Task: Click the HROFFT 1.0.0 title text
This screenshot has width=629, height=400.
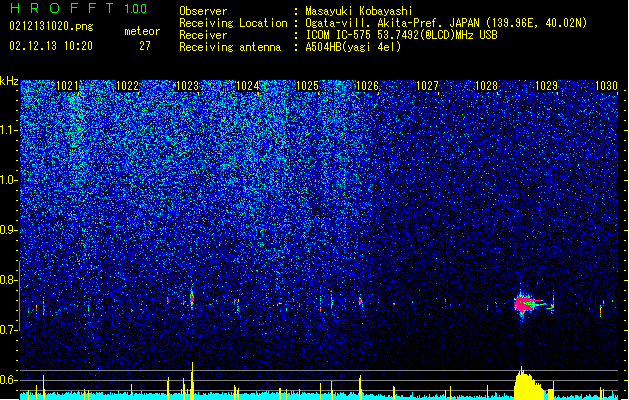Action: pos(78,8)
